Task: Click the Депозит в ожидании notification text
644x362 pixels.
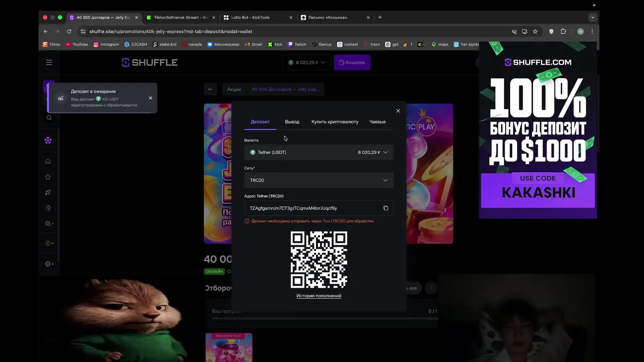Action: [93, 92]
